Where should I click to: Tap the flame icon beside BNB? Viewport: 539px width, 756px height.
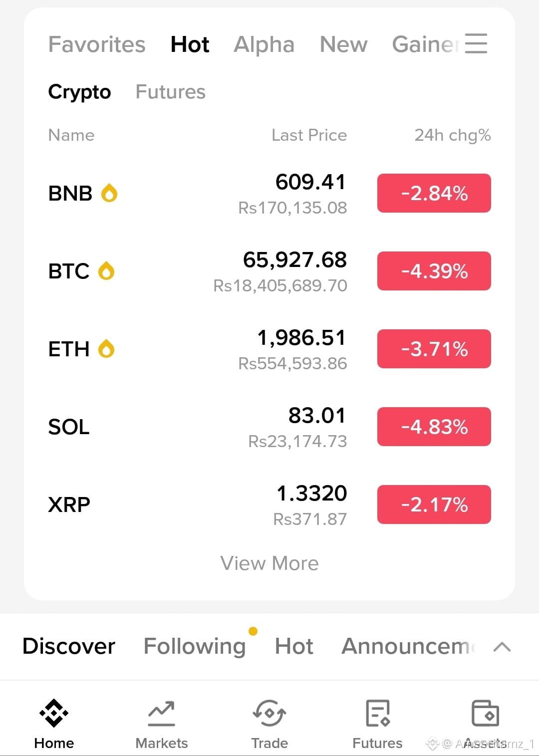pos(109,193)
